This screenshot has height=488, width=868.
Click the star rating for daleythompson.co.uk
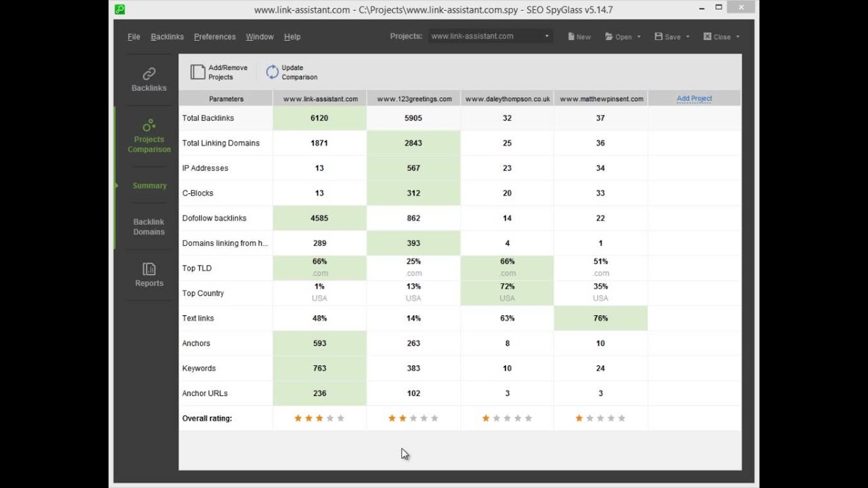point(507,418)
